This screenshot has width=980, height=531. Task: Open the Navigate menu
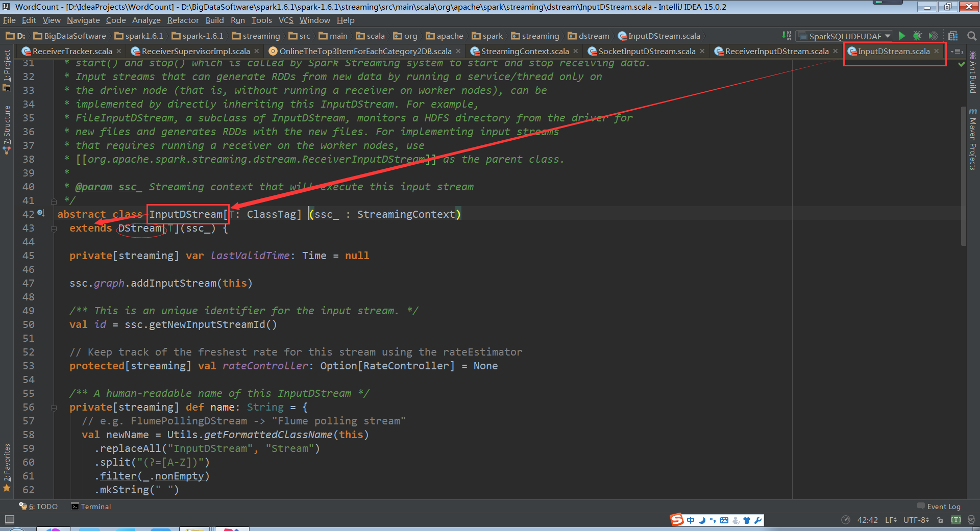pos(83,20)
